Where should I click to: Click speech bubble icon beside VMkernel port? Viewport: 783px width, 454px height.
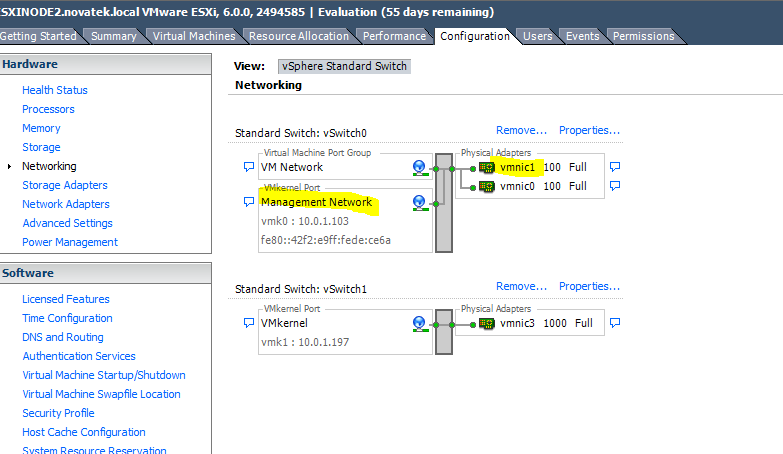click(249, 323)
